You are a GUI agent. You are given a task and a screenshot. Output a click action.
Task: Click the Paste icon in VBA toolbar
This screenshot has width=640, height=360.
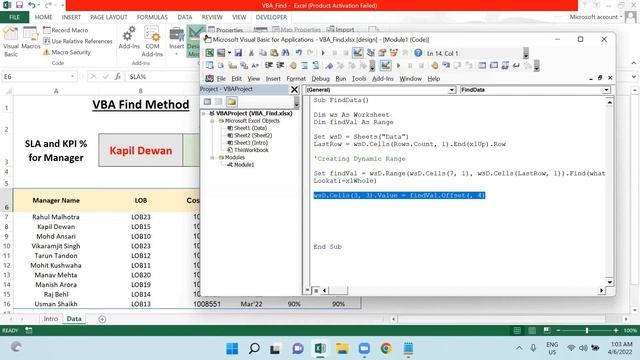click(x=274, y=53)
